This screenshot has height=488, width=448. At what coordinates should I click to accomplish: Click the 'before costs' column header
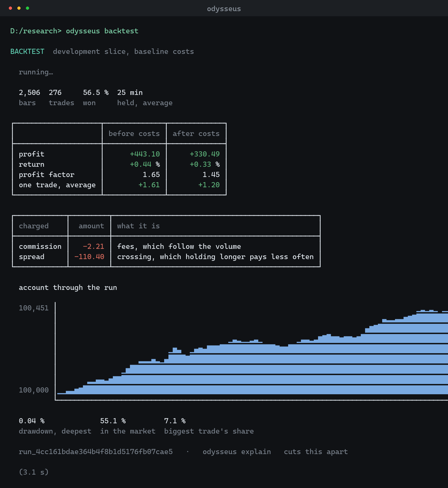click(134, 134)
